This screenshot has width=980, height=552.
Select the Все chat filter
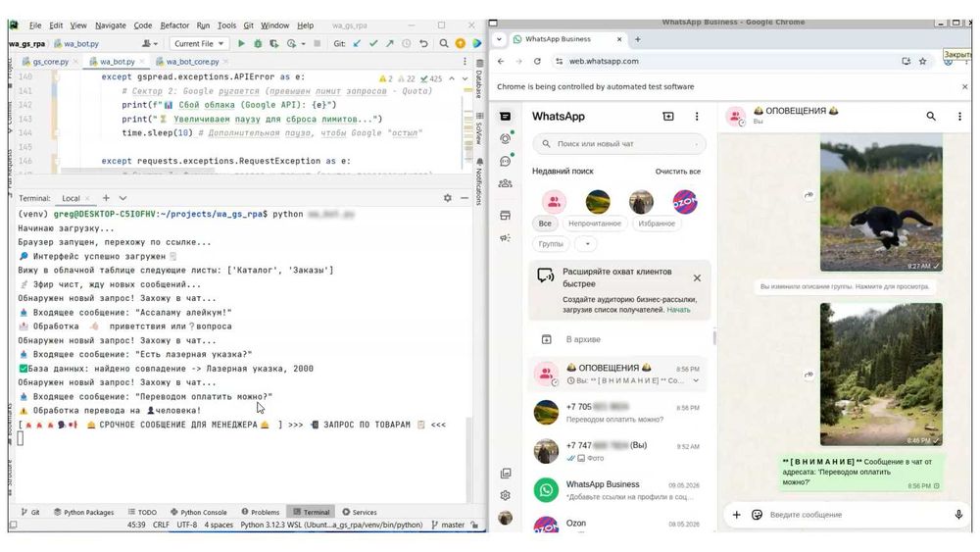coord(545,224)
